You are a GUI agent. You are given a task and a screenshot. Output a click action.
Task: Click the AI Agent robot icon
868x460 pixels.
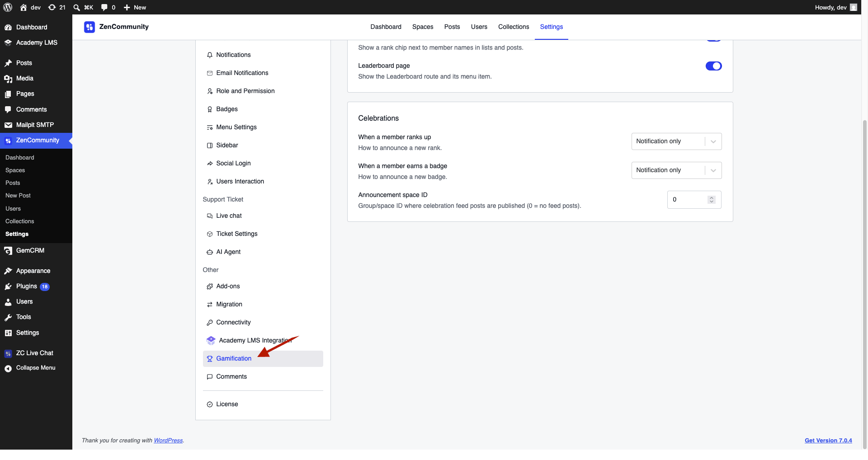click(210, 252)
